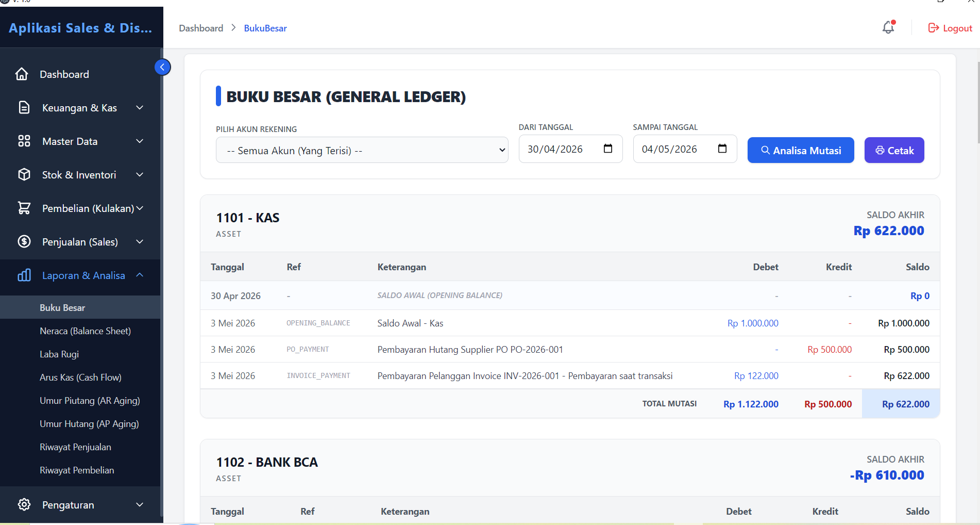Screen dimensions: 980x525
Task: Click the 30 Apr 2026 date cell
Action: click(235, 296)
